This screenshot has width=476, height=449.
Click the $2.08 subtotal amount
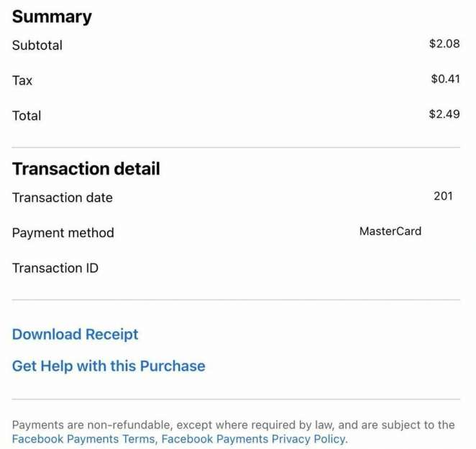click(x=444, y=44)
